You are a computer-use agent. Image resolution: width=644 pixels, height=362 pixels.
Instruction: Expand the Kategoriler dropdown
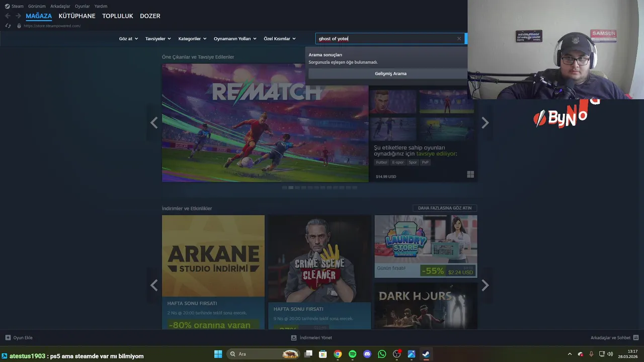pyautogui.click(x=192, y=39)
